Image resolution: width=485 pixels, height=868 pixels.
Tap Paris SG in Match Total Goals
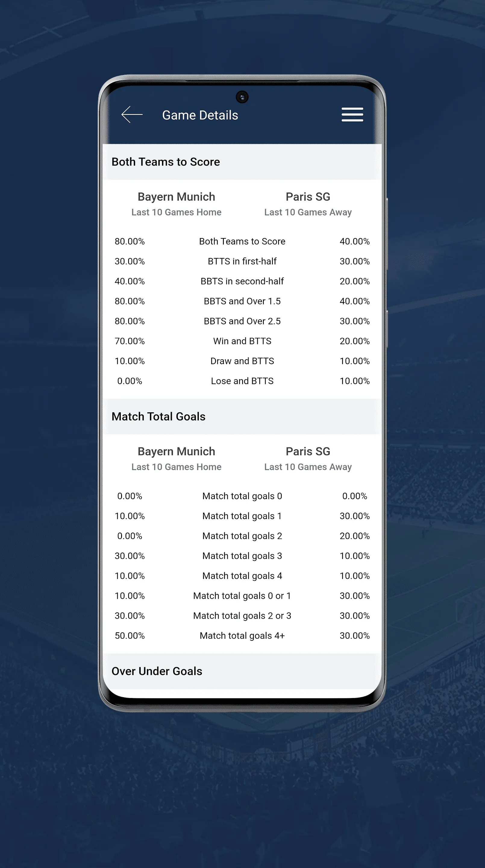(x=308, y=451)
